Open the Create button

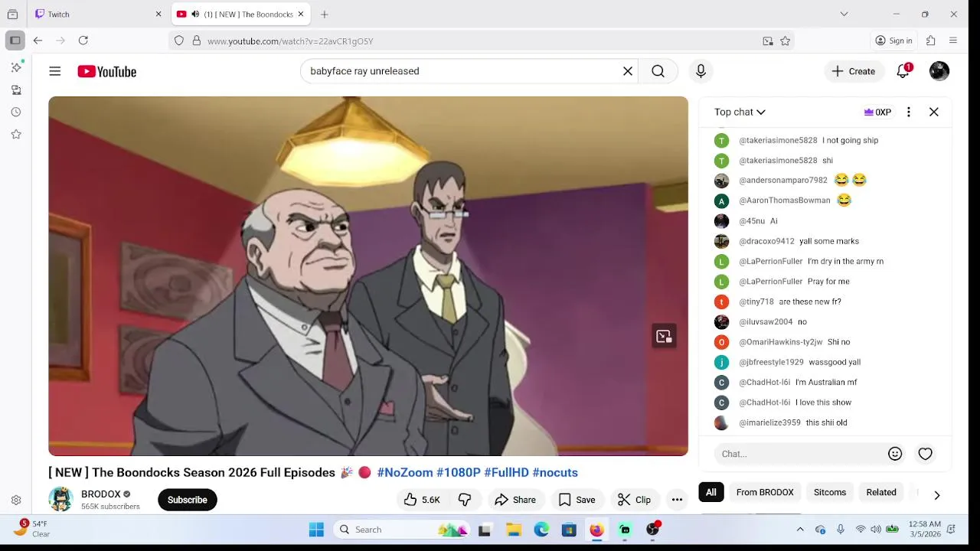coord(854,71)
